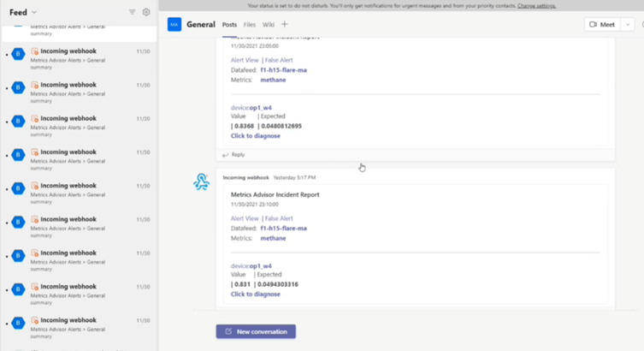This screenshot has width=644, height=351.
Task: Open the feed filter icon
Action: (133, 12)
